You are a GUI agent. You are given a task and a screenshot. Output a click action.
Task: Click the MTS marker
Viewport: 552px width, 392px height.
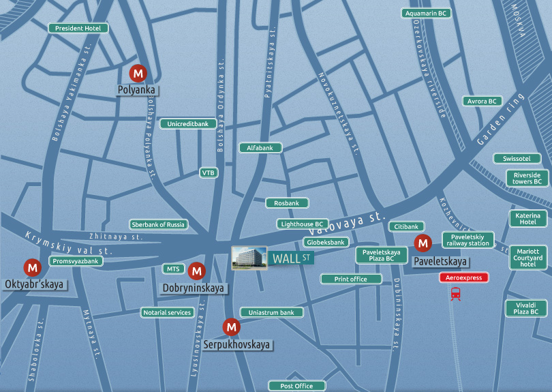[173, 269]
